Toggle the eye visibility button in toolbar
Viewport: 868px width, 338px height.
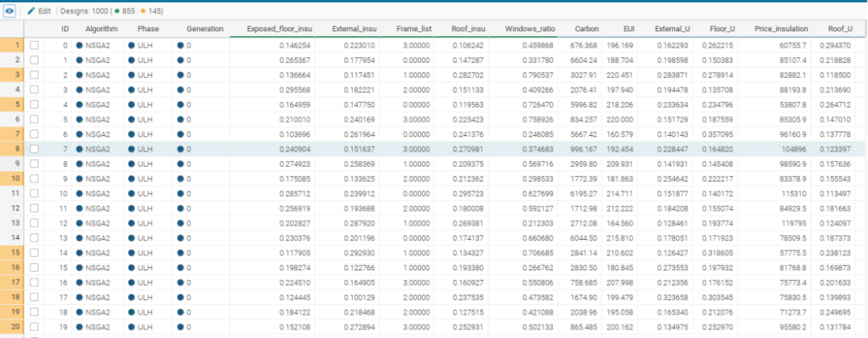coord(10,11)
